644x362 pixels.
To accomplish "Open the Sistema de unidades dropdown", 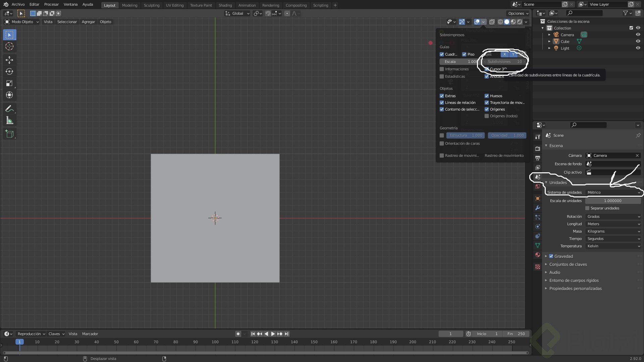I will 613,192.
